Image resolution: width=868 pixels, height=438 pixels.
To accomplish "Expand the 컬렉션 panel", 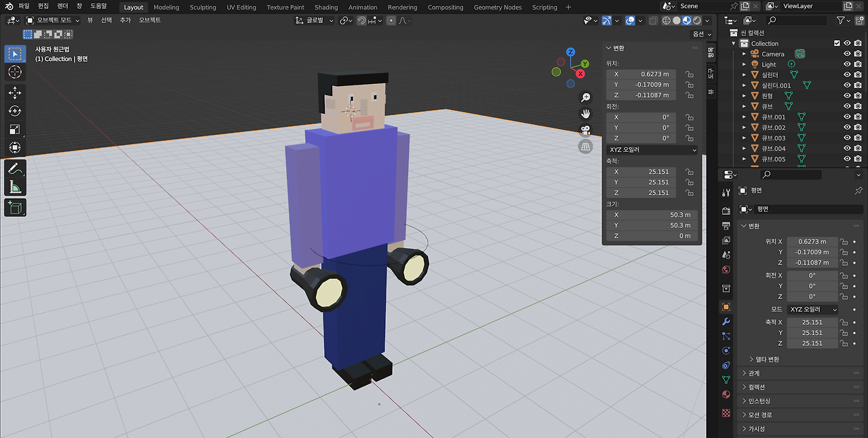I will [800, 387].
